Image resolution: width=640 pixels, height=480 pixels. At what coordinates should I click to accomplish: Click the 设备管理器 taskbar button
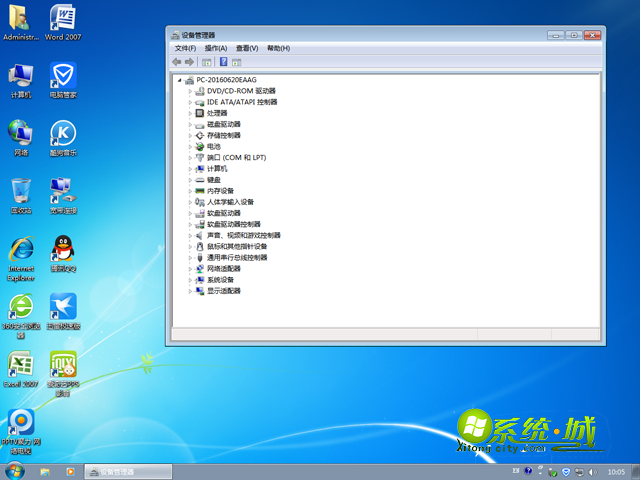pyautogui.click(x=128, y=472)
